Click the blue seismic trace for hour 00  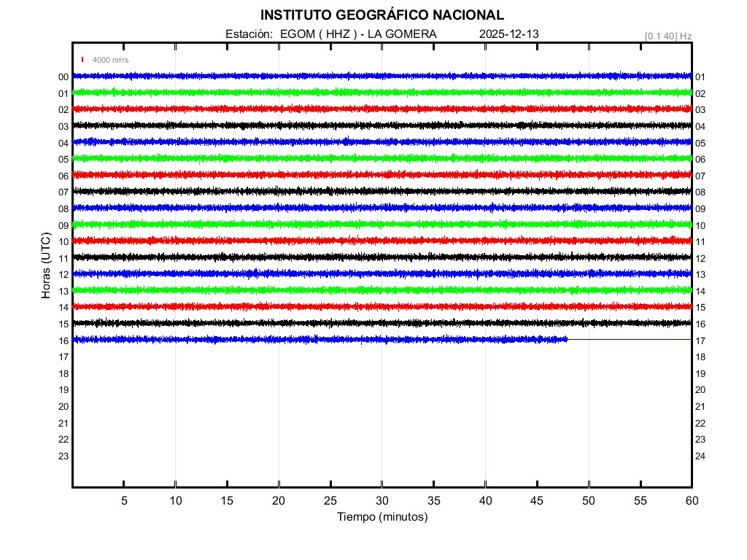point(382,76)
